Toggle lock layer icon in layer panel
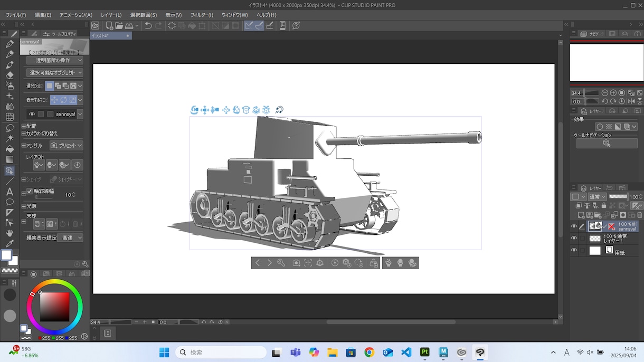This screenshot has width=644, height=362. pyautogui.click(x=604, y=206)
